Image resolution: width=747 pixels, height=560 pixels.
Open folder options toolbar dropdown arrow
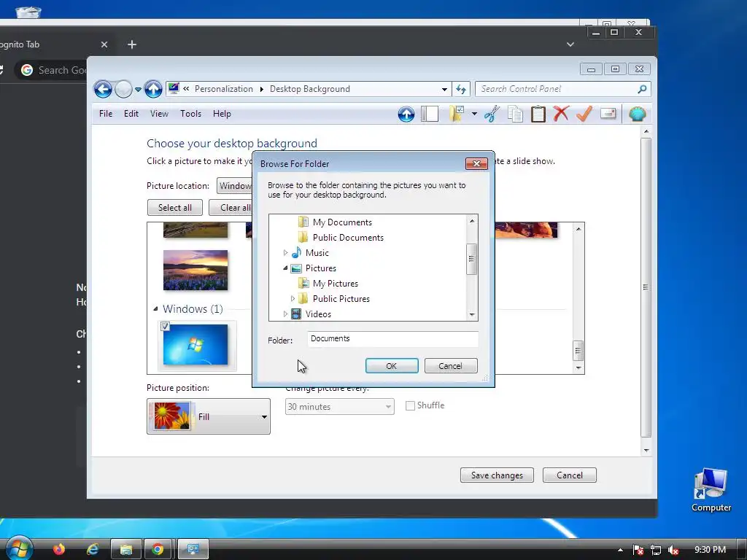pyautogui.click(x=474, y=114)
